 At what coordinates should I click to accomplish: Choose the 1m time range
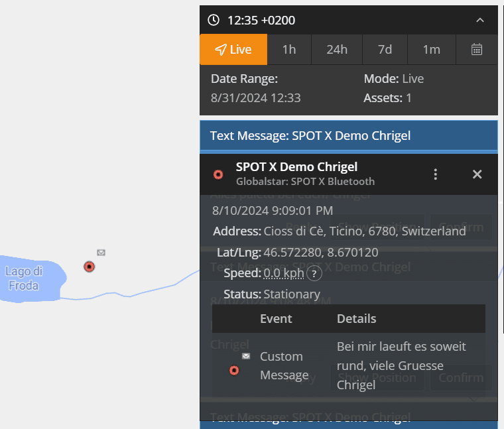tap(432, 50)
